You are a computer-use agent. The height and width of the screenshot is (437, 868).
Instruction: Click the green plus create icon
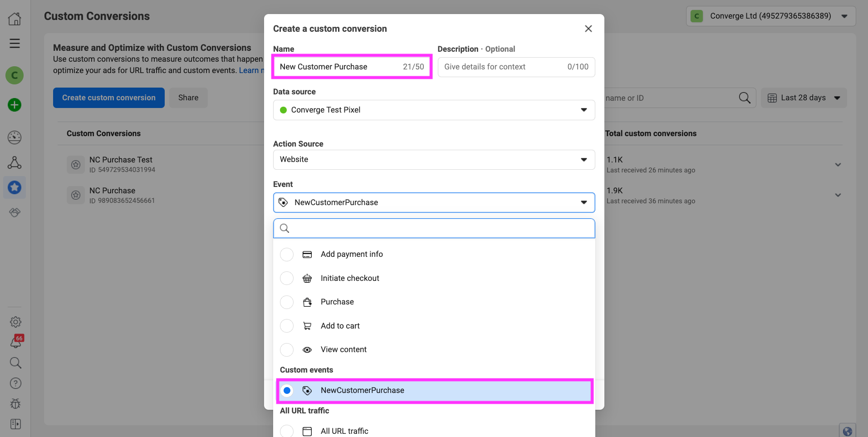click(x=15, y=105)
